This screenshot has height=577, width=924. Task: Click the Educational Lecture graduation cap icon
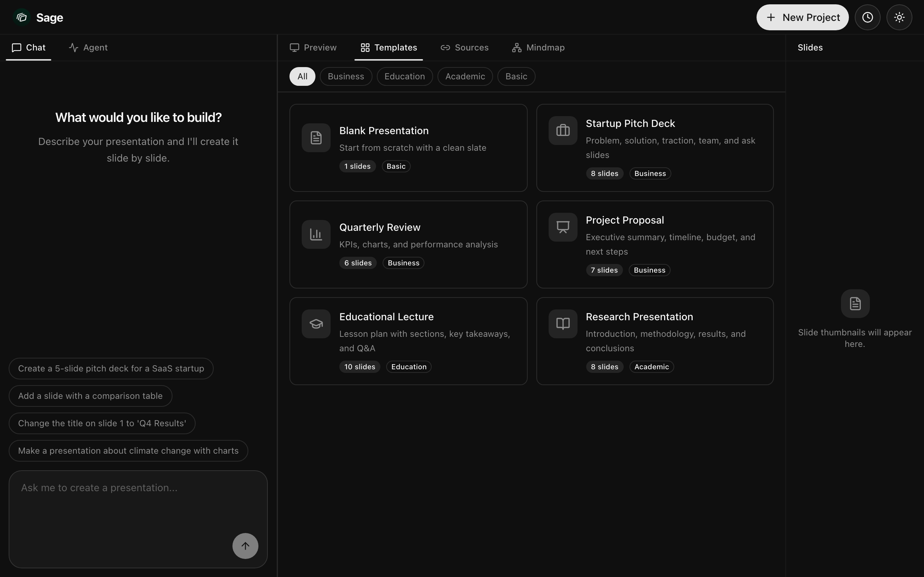coord(316,323)
